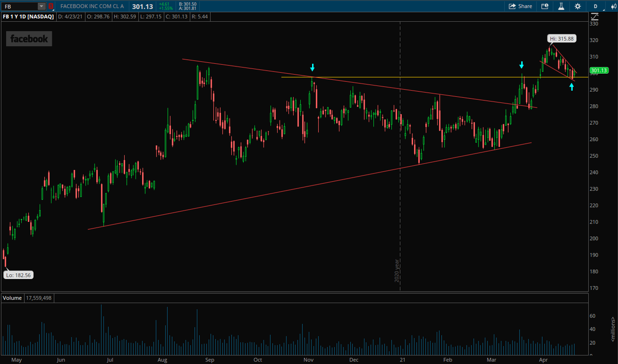Click the millions volume axis caption

613,330
